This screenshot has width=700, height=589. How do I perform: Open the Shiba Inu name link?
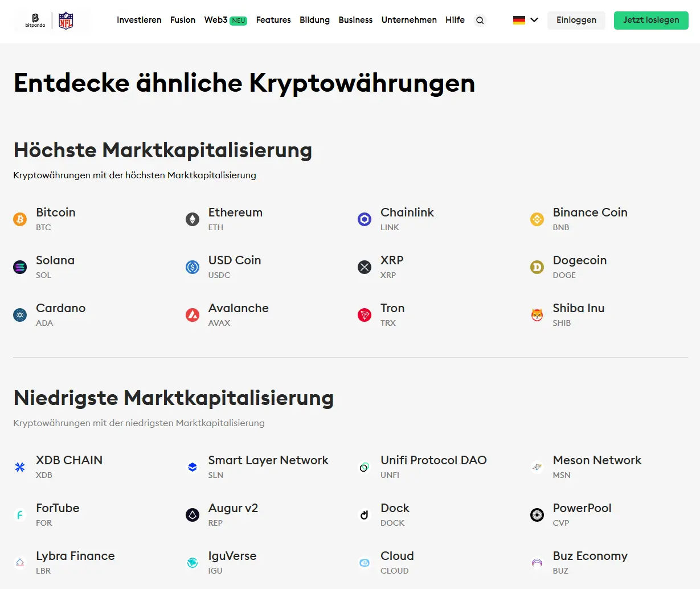[x=579, y=308]
